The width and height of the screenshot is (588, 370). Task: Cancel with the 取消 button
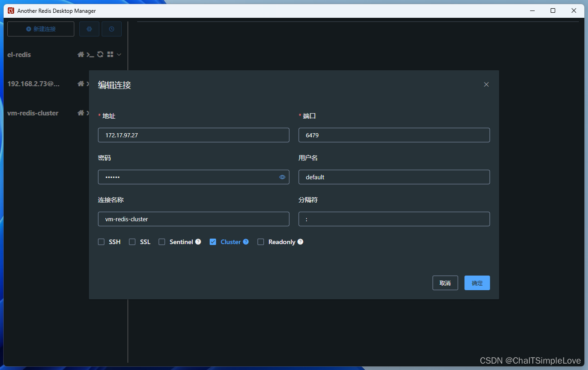coord(445,283)
